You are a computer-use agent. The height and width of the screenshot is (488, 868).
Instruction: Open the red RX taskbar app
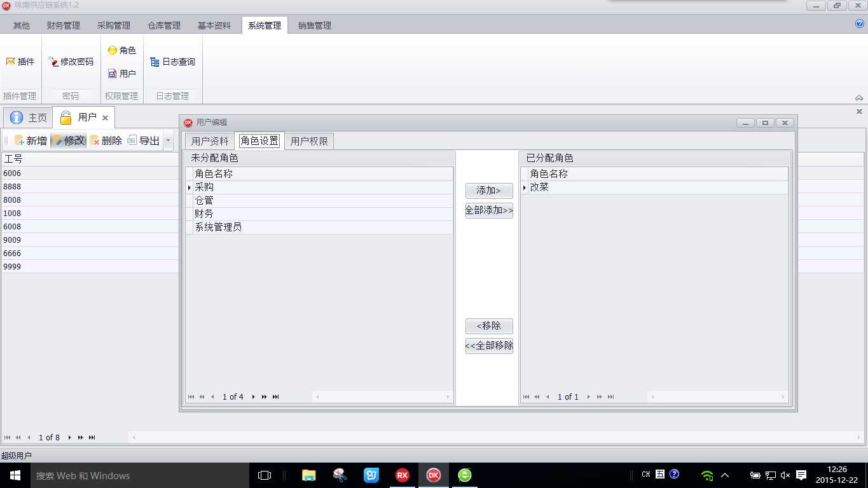[x=402, y=475]
